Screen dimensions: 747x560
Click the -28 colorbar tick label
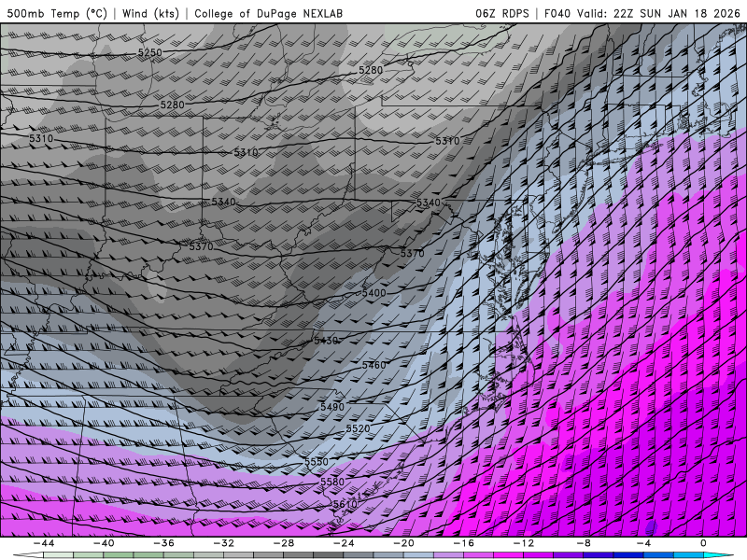click(x=284, y=543)
